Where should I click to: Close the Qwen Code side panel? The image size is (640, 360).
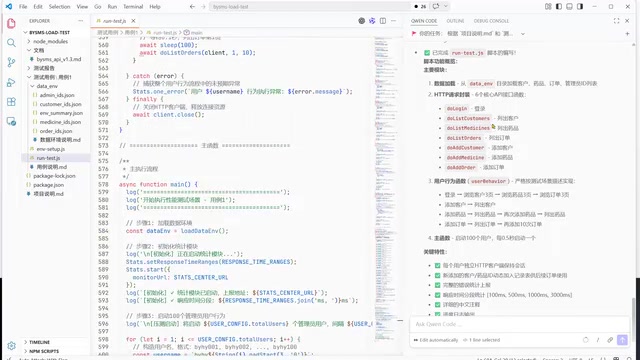[x=627, y=21]
